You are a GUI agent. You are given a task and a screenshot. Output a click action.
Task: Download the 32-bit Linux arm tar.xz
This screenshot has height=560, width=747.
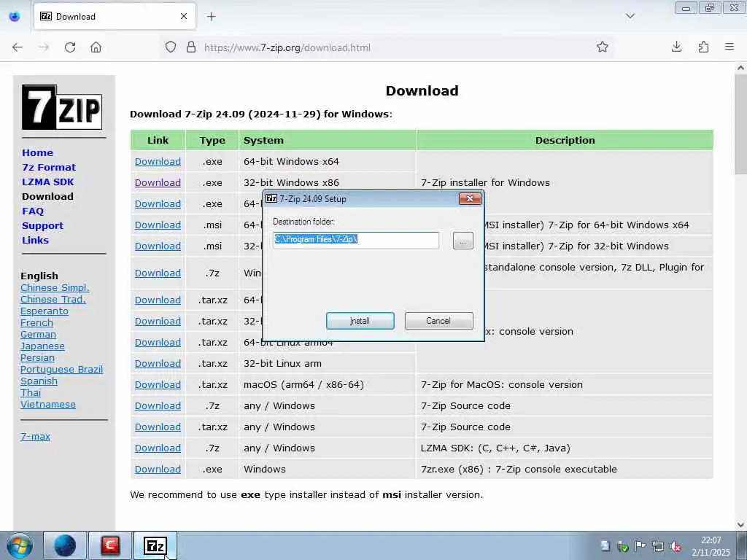coord(158,363)
